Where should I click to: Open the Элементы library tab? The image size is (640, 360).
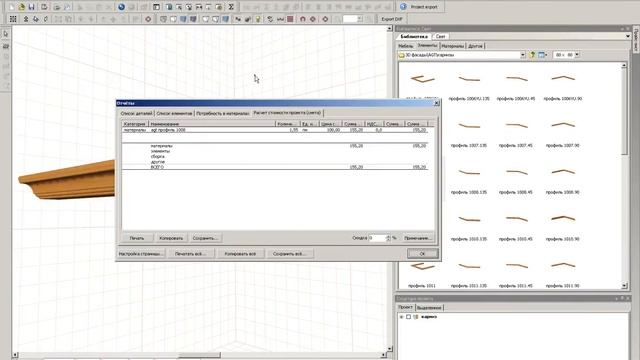click(427, 46)
